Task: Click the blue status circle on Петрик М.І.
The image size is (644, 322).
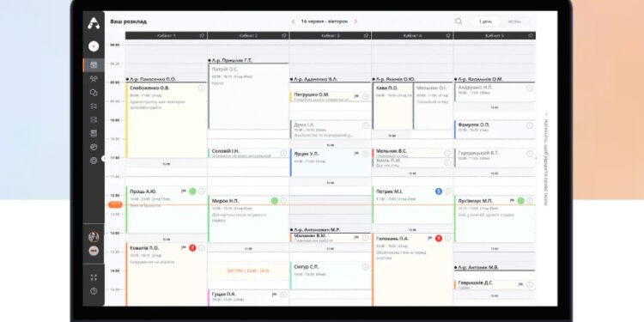Action: [438, 191]
